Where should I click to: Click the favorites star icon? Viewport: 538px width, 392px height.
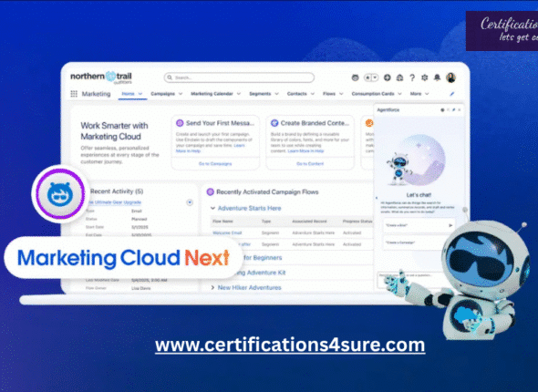(x=367, y=77)
